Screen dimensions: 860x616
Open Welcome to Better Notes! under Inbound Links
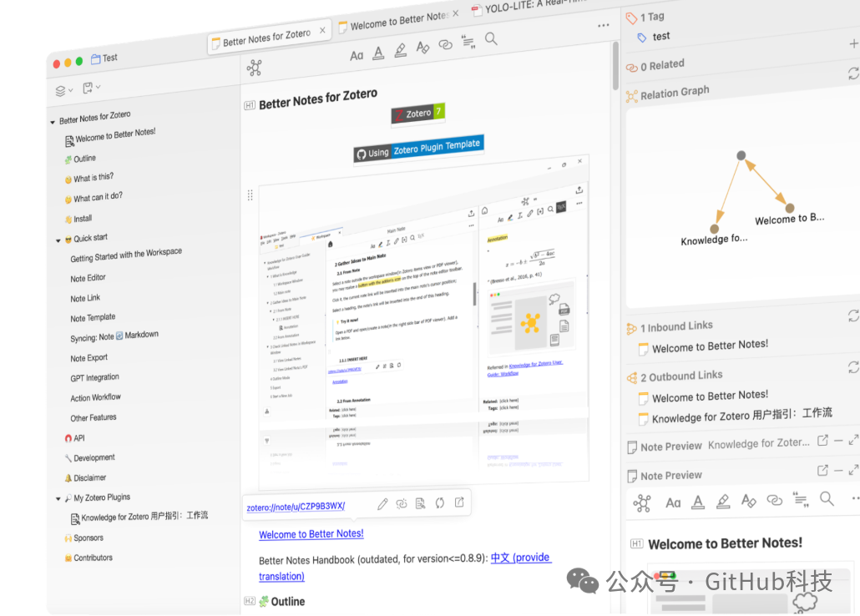click(709, 346)
